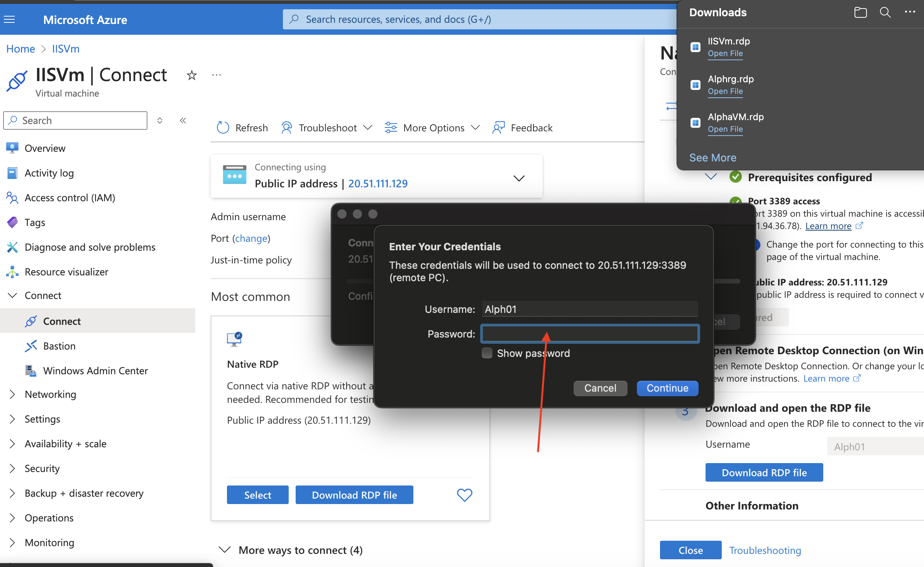924x567 pixels.
Task: Click the Port change link
Action: (x=251, y=238)
